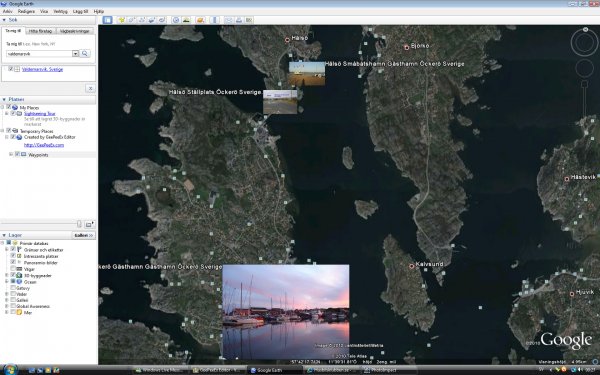Click the Hjuvik placemark marker

pyautogui.click(x=572, y=294)
